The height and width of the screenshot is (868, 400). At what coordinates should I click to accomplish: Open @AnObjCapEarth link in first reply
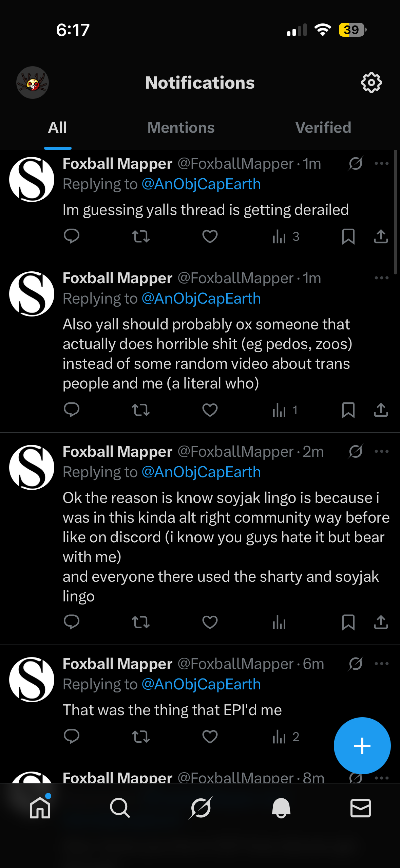coord(201,184)
